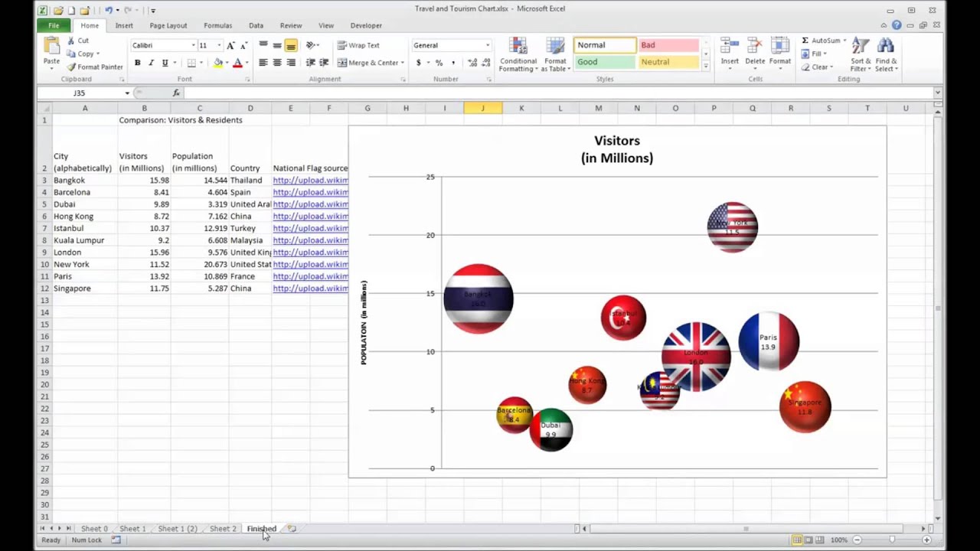Click the zoom slider in status bar
This screenshot has height=551, width=980.
click(x=892, y=540)
